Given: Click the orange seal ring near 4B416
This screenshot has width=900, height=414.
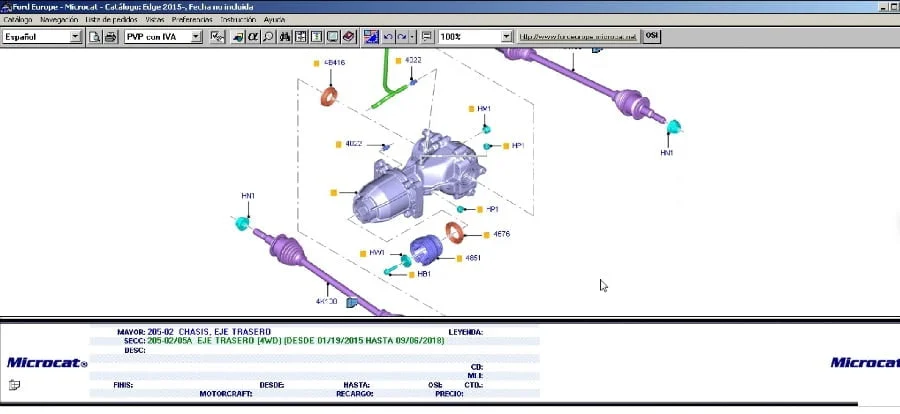Looking at the screenshot, I should 329,96.
